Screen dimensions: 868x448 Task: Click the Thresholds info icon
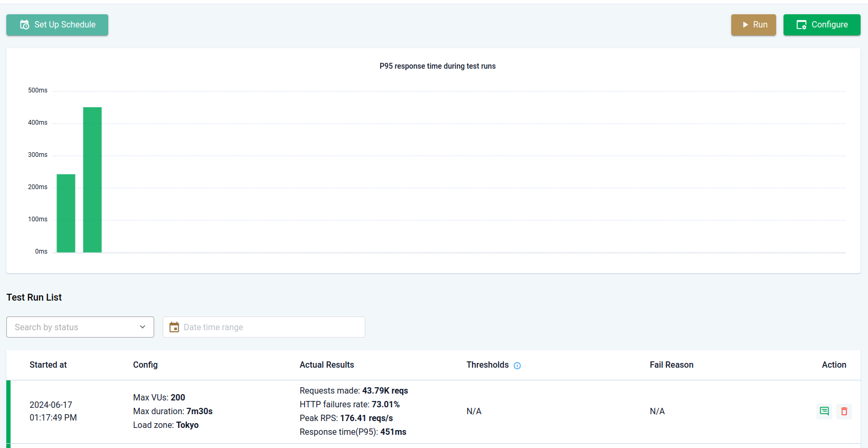point(517,366)
